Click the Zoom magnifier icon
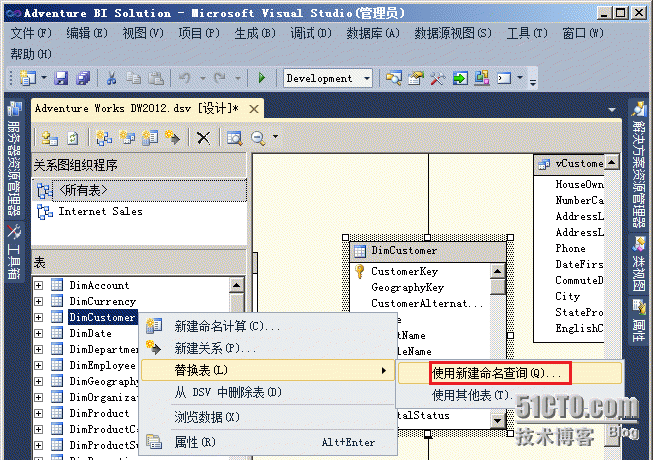 pos(258,138)
